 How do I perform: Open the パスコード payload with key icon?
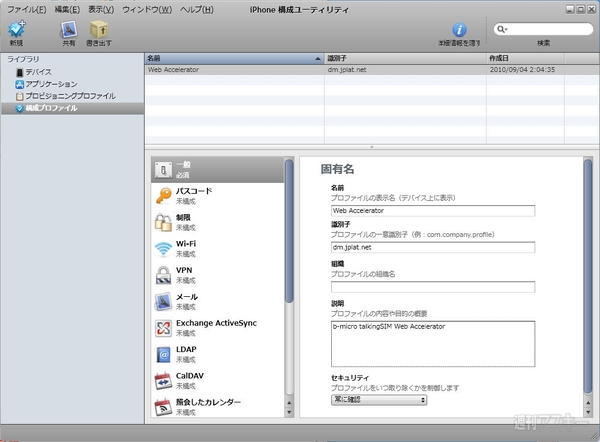(217, 196)
